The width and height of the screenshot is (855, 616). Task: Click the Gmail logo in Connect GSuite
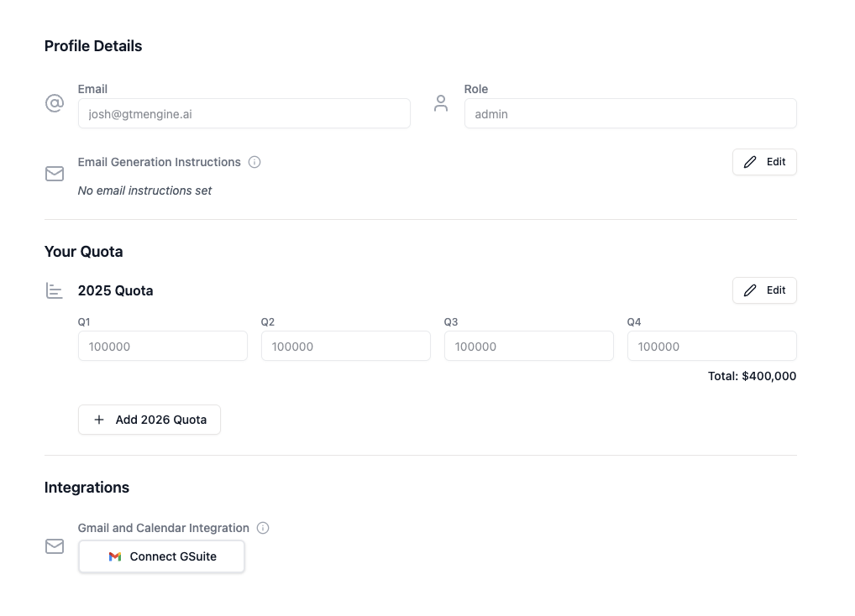coord(114,556)
